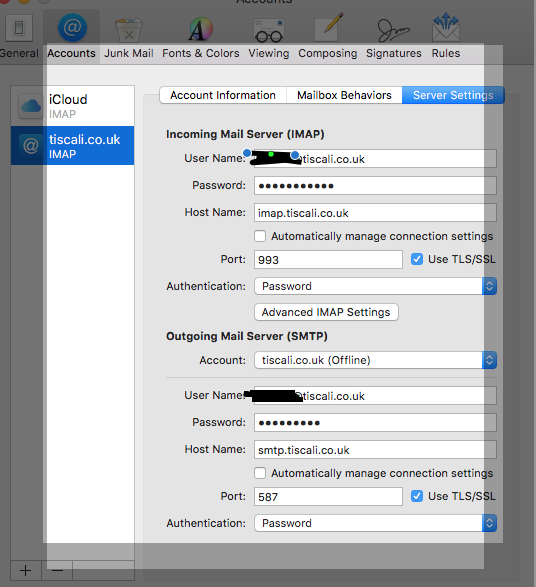
Task: Open Rules envelope icon
Action: click(x=445, y=27)
